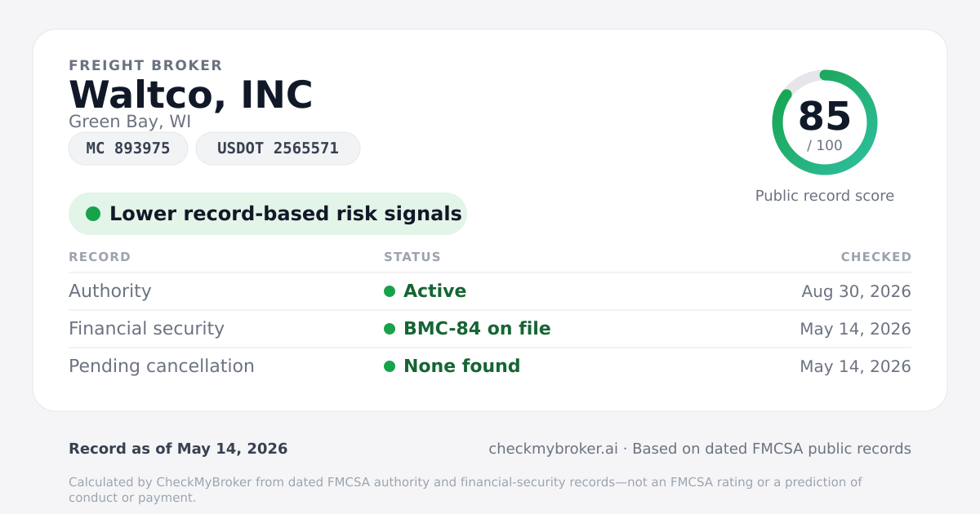980x514 pixels.
Task: Click the Aug 30, 2026 checked date
Action: point(857,291)
